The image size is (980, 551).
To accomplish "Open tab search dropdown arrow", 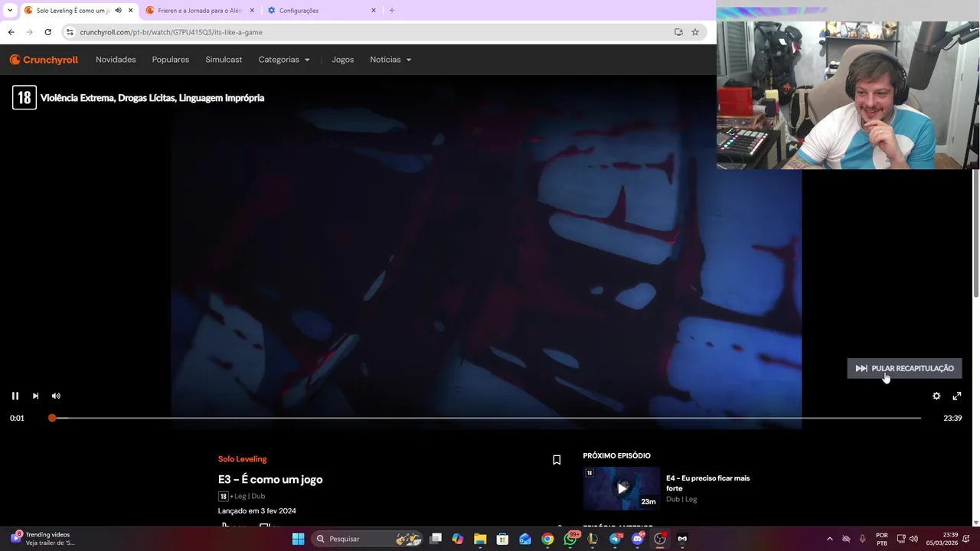I will (10, 11).
